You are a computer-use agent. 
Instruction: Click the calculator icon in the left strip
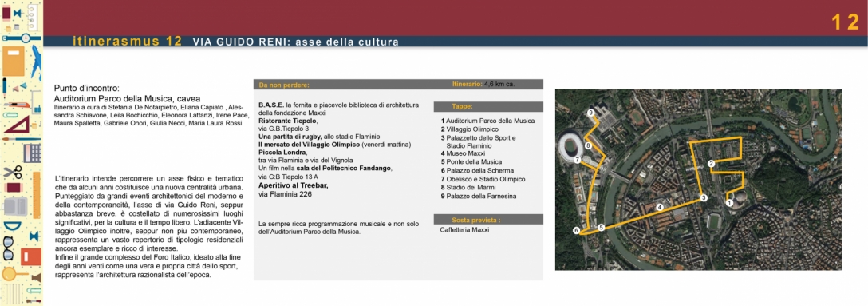pyautogui.click(x=32, y=152)
